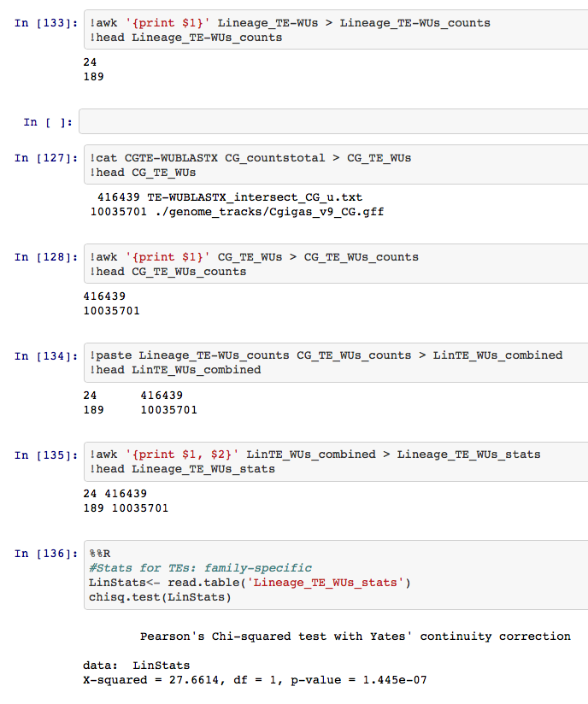
Task: Click the code cell In [127]
Action: pyautogui.click(x=336, y=164)
